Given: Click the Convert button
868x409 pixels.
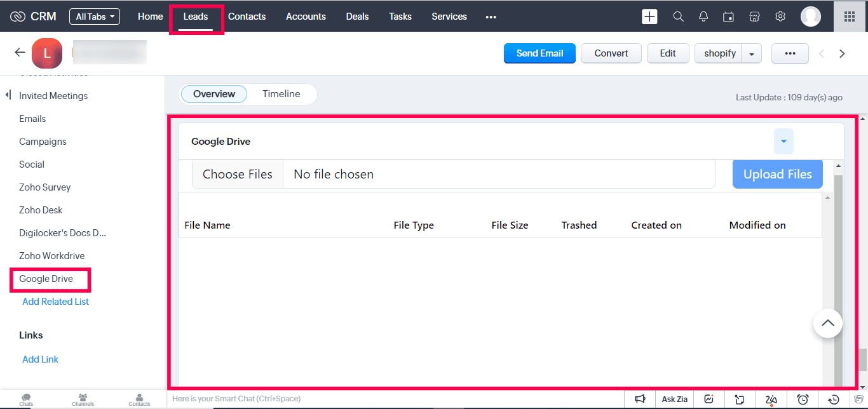Looking at the screenshot, I should coord(611,53).
